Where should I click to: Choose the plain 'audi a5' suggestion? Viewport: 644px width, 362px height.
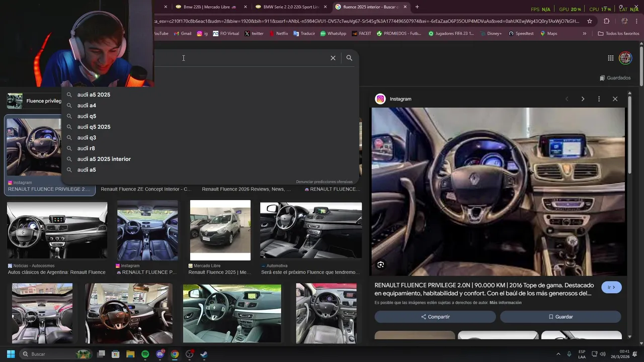point(210,170)
